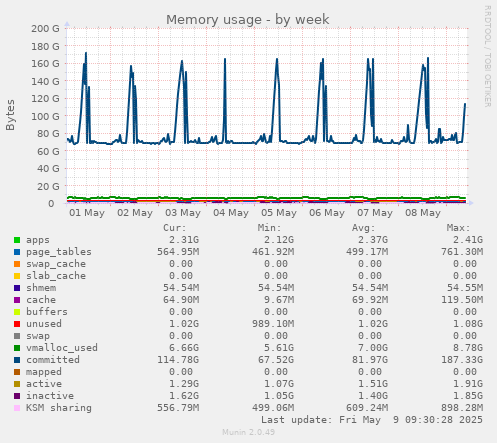Click KSM sharing max value 898.28M
Image resolution: width=497 pixels, height=443 pixels.
pos(462,408)
